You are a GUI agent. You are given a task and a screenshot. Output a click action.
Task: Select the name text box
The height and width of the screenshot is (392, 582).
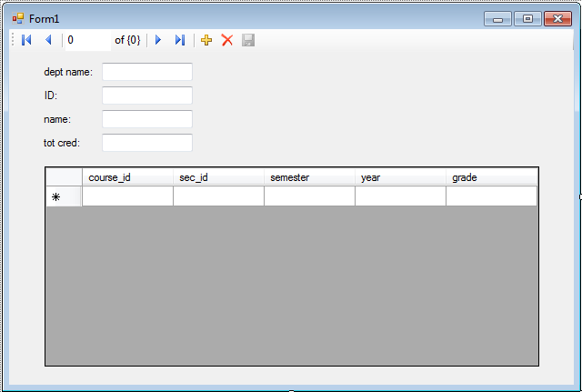147,119
